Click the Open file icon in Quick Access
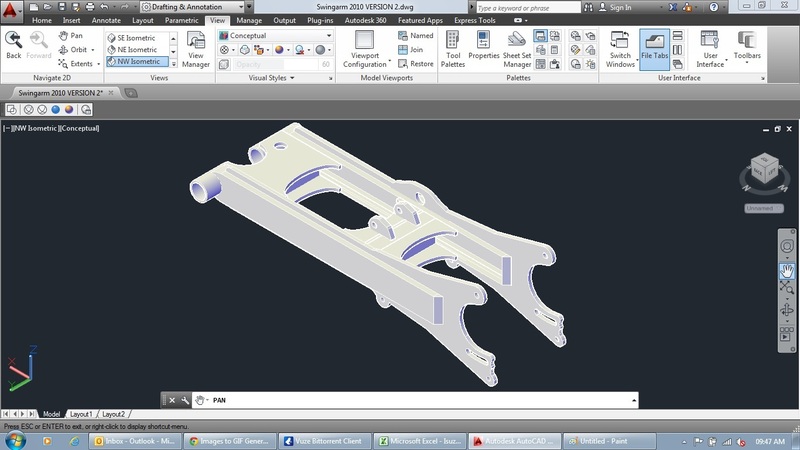 pyautogui.click(x=47, y=7)
